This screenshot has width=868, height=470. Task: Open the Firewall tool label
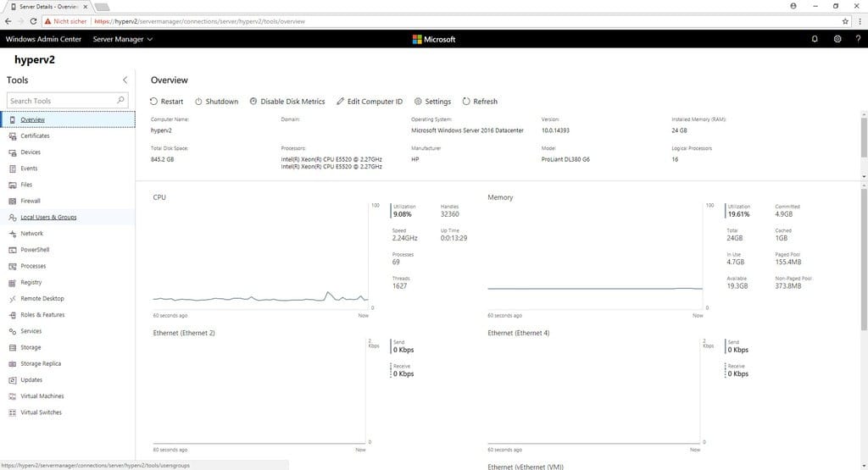click(31, 202)
